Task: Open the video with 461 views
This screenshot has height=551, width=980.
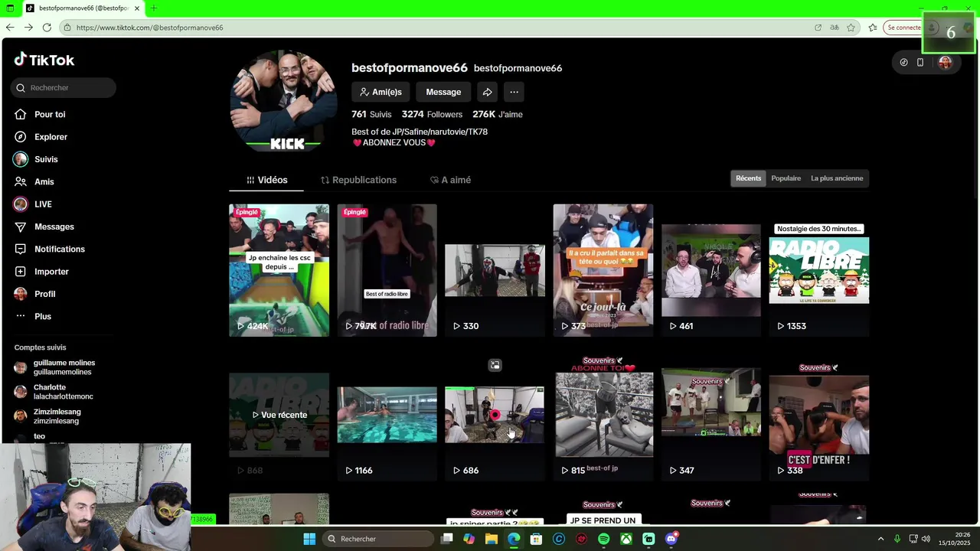Action: click(x=711, y=270)
